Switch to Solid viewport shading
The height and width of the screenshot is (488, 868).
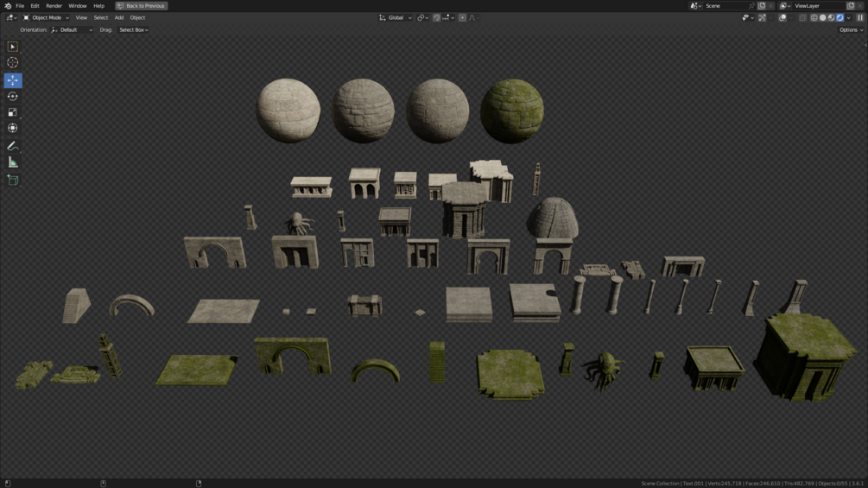(x=822, y=17)
